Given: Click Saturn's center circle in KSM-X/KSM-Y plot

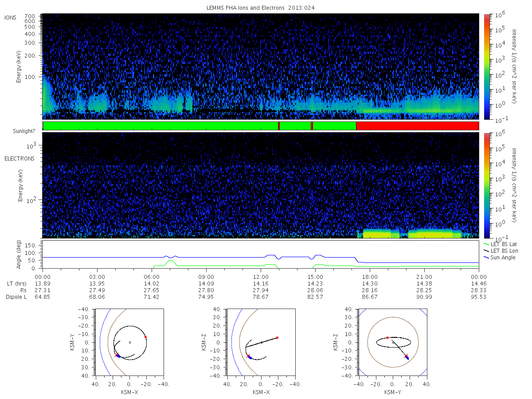Looking at the screenshot, I should (129, 342).
